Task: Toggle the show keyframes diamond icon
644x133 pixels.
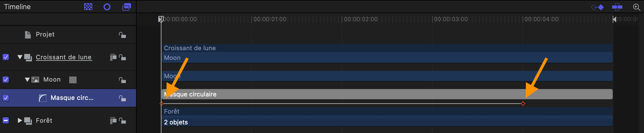Action: coord(597,7)
